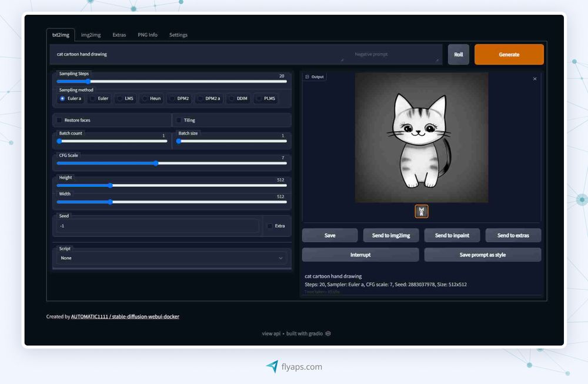Select the Euler a sampling method

point(62,99)
